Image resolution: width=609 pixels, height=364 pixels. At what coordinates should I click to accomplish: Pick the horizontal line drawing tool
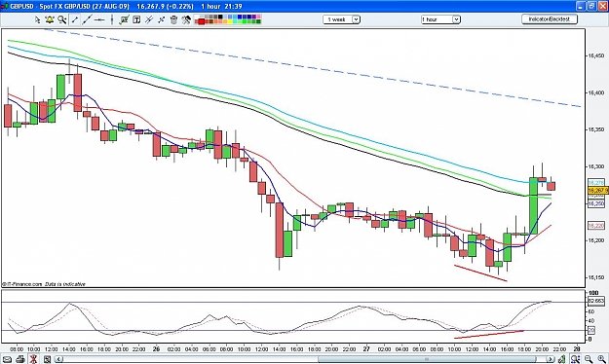click(99, 19)
